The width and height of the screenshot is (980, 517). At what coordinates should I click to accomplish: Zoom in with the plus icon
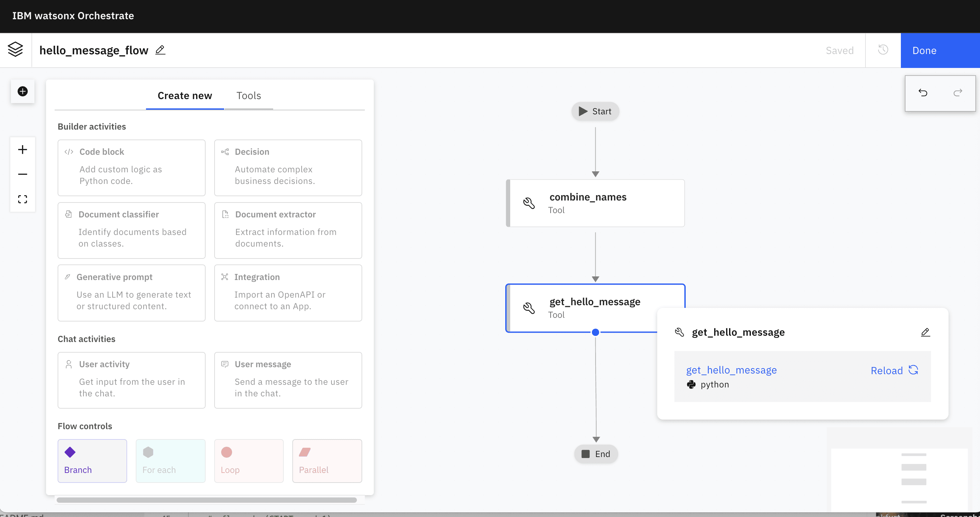[23, 149]
